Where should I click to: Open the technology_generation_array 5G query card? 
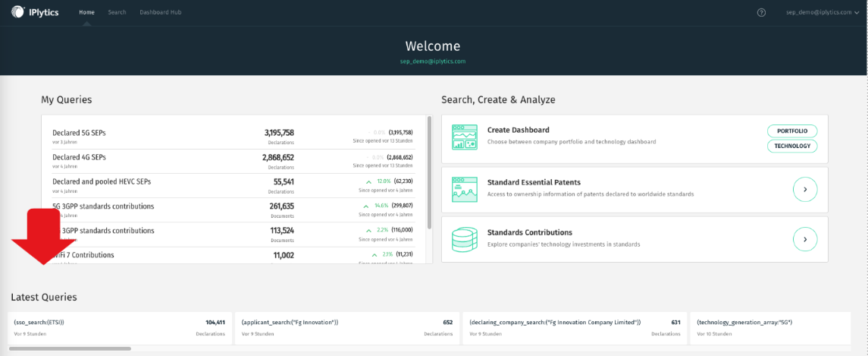[x=770, y=328]
